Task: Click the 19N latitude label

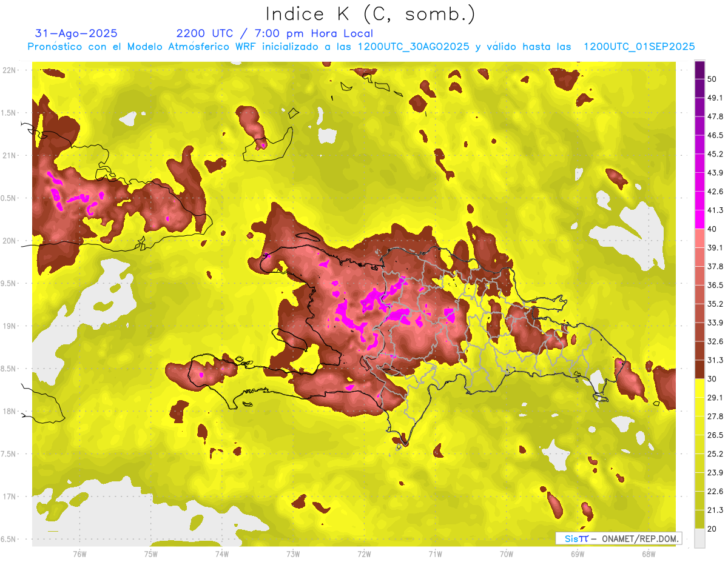Action: (x=9, y=326)
